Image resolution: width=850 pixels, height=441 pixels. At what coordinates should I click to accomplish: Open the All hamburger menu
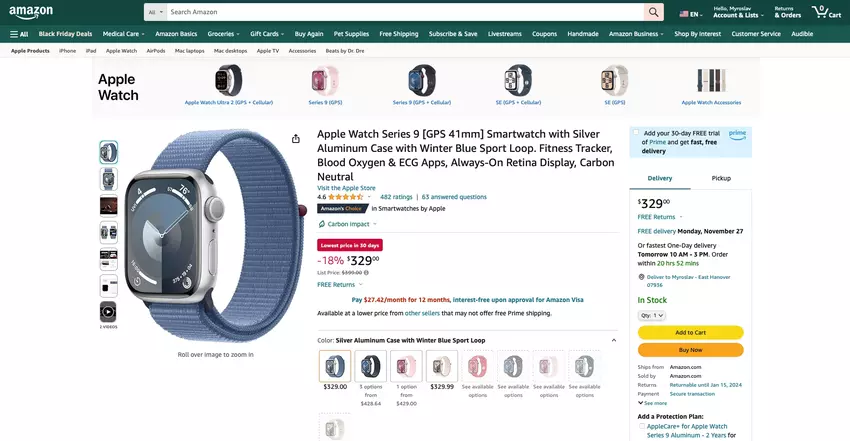point(19,34)
